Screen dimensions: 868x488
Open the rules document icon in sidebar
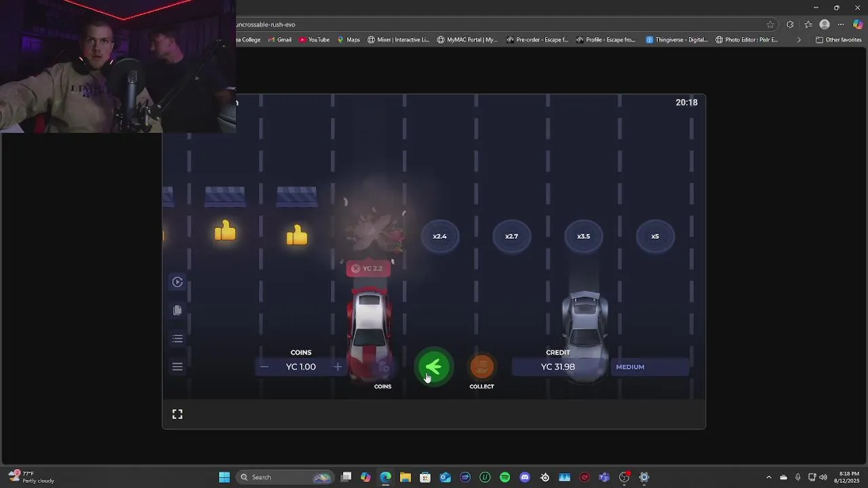point(178,310)
